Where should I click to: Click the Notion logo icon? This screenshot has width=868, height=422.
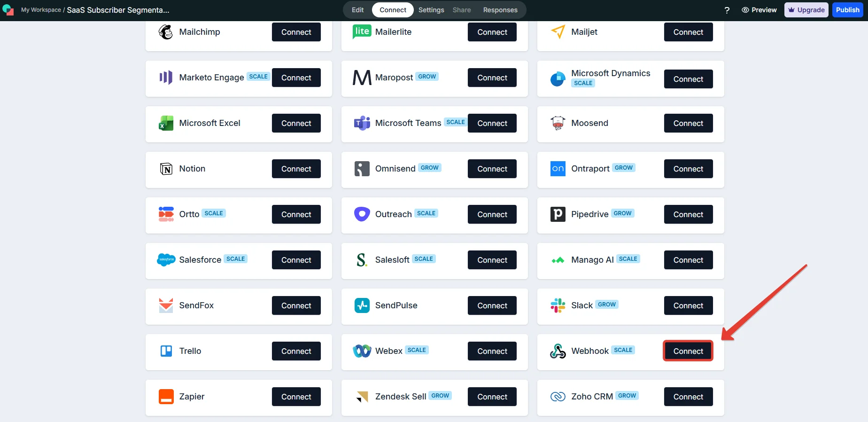166,169
